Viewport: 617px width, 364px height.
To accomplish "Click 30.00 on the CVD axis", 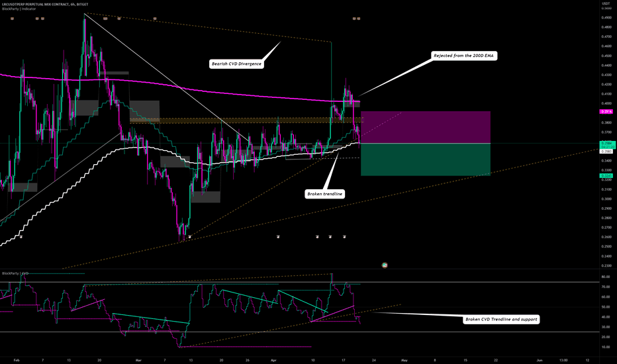I will pyautogui.click(x=606, y=327).
